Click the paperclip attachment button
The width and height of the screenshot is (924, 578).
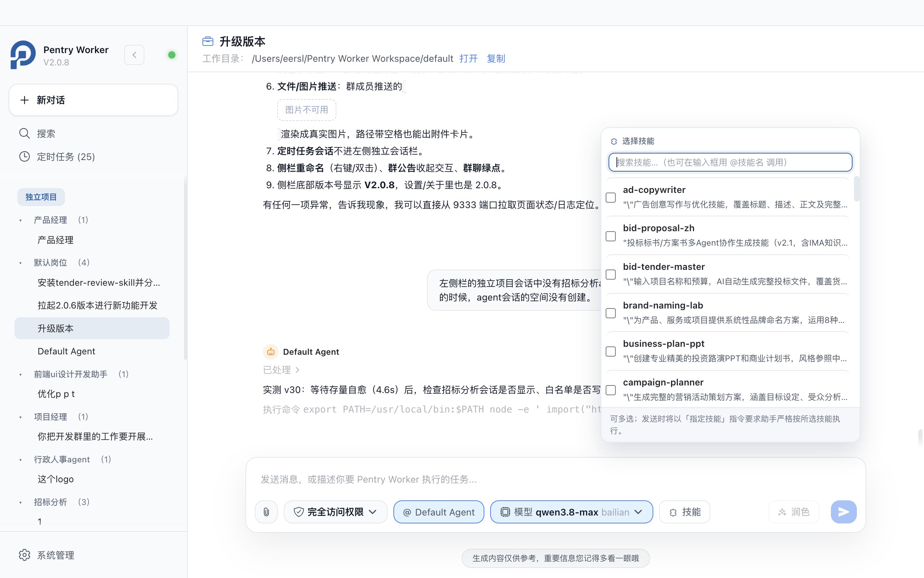[266, 512]
